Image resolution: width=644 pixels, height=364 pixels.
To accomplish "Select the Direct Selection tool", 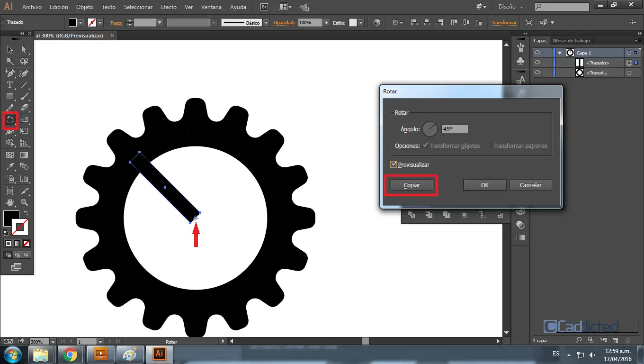I will click(24, 49).
